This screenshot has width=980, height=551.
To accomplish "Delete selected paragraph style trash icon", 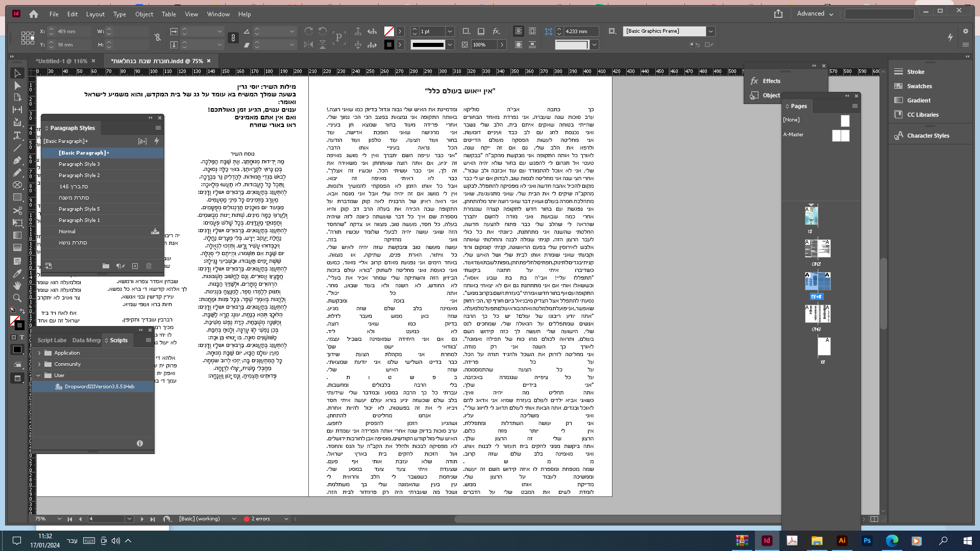I will (x=149, y=266).
